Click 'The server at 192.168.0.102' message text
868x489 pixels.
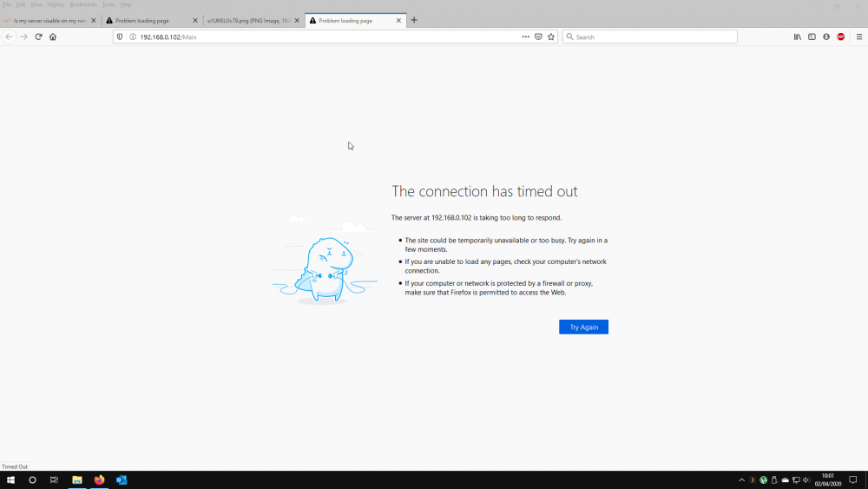(476, 218)
